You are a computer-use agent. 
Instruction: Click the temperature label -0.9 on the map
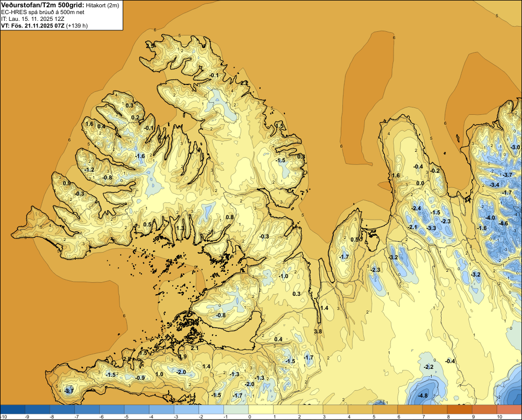tap(140, 378)
